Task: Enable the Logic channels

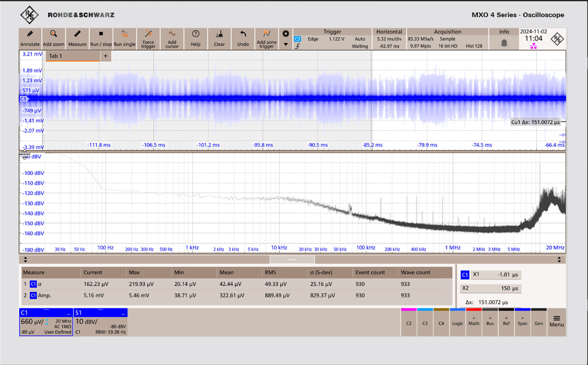Action: 458,322
